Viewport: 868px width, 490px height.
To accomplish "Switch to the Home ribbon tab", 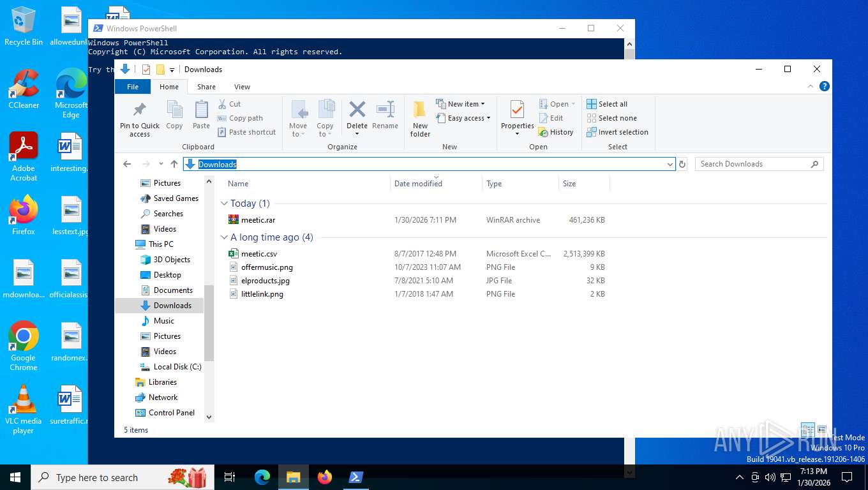I will 169,87.
